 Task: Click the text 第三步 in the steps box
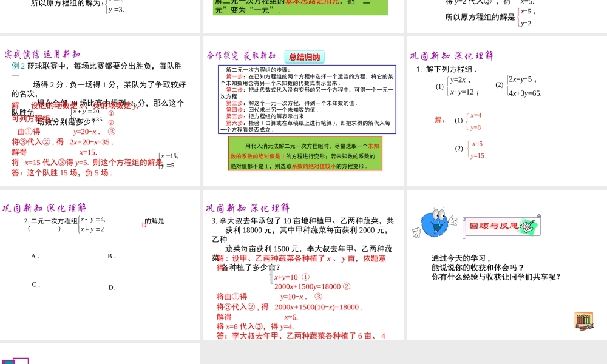[x=234, y=103]
